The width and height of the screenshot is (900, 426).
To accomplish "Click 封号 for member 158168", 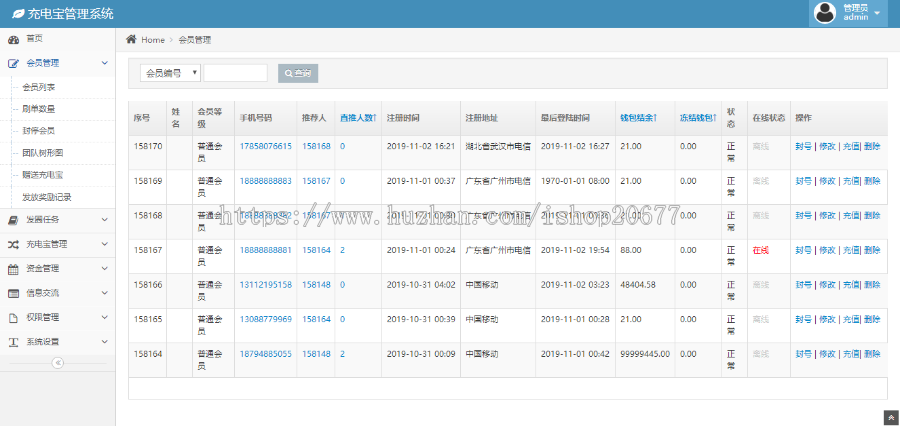I will (x=804, y=215).
